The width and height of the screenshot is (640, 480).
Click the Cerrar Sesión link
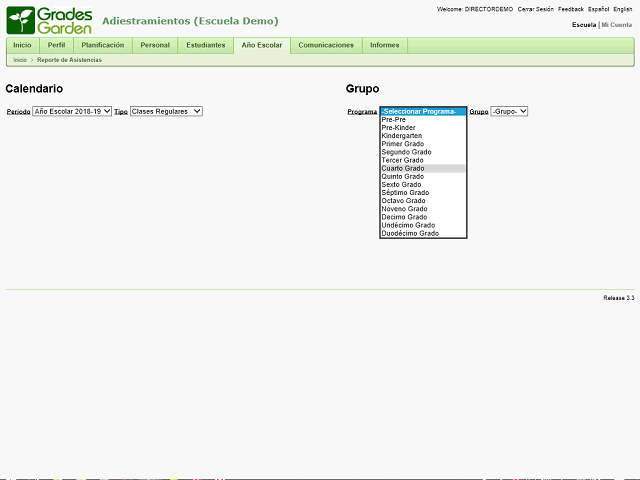click(x=535, y=9)
